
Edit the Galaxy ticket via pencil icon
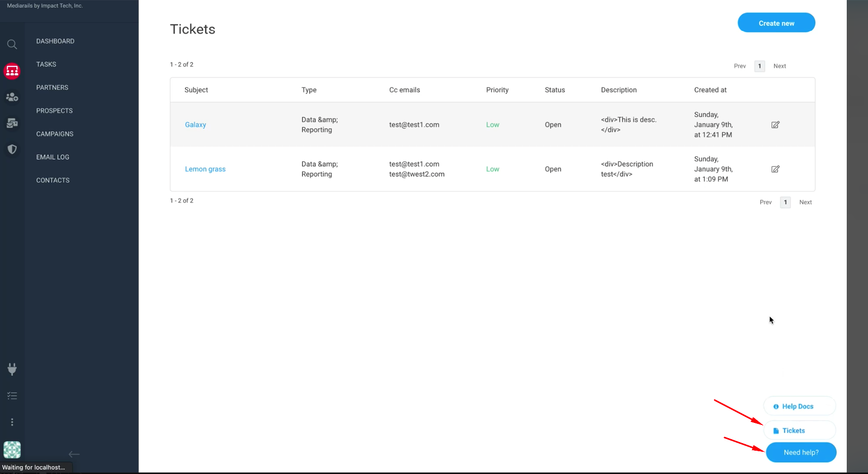click(775, 124)
